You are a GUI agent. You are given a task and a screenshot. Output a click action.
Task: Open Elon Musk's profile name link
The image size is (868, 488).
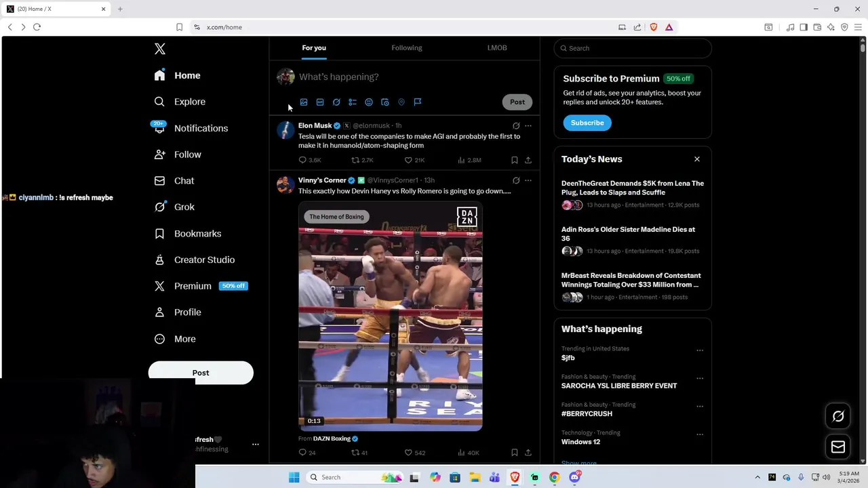coord(315,125)
